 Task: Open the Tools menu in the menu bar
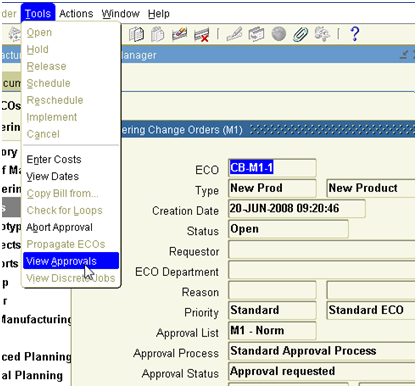(x=38, y=14)
